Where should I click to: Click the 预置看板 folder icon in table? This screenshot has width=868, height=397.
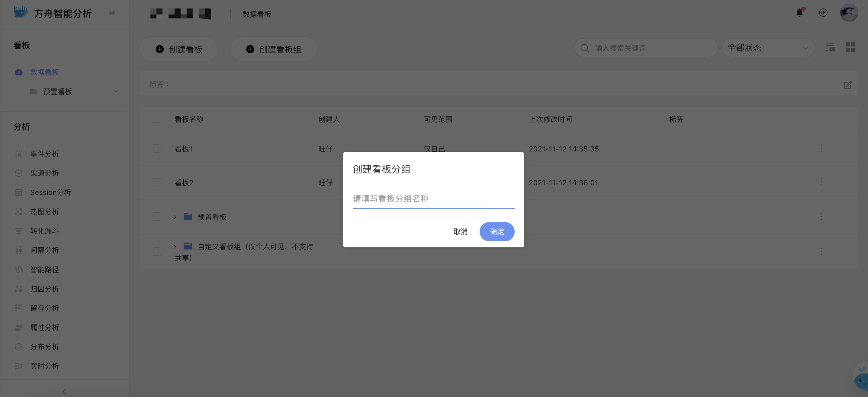[188, 216]
